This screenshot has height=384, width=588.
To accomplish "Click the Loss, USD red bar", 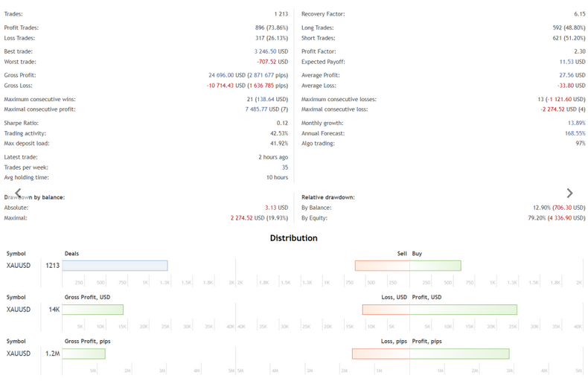I will pyautogui.click(x=386, y=310).
